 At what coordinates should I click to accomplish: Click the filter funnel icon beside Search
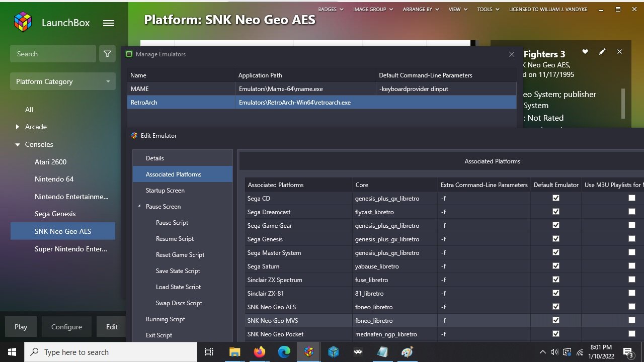pyautogui.click(x=107, y=54)
